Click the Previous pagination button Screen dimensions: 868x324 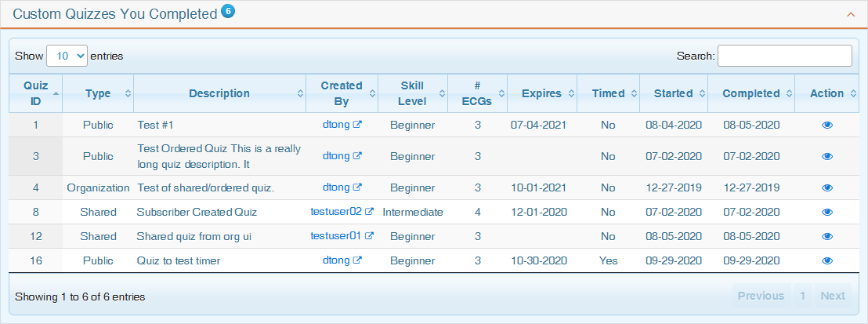pos(761,296)
